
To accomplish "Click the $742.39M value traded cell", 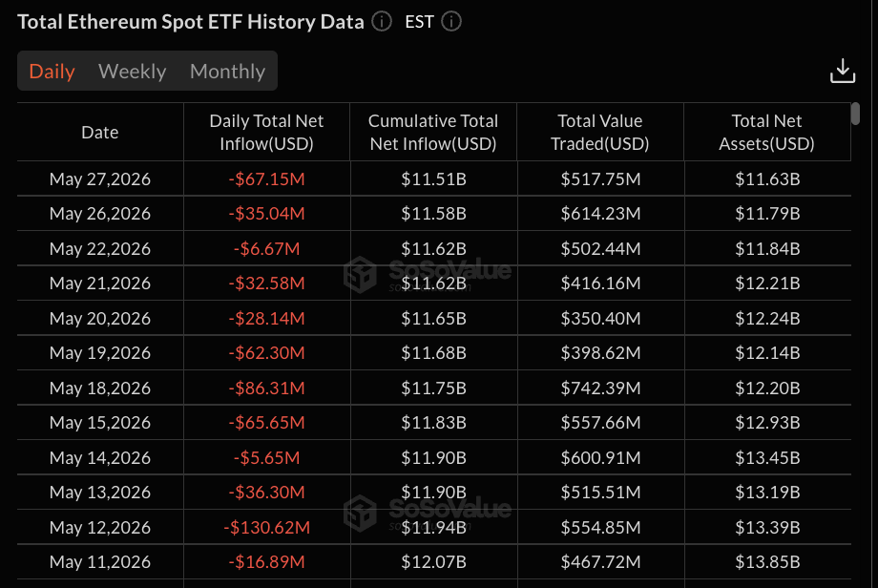I will click(600, 388).
